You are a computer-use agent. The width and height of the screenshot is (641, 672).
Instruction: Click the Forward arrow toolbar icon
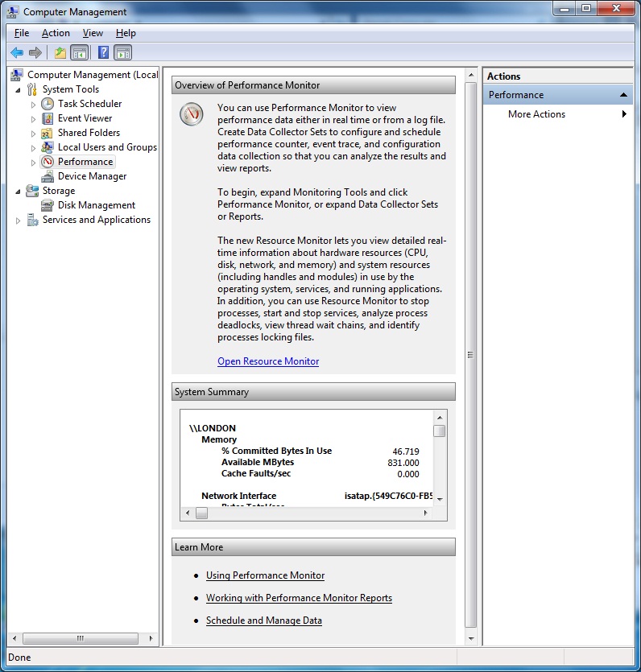(35, 53)
